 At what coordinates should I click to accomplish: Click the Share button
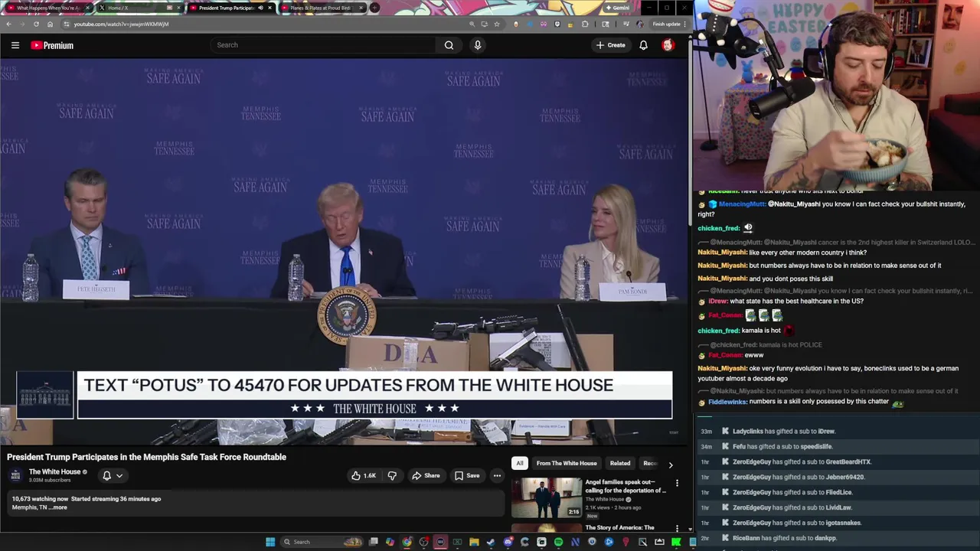[x=426, y=475]
